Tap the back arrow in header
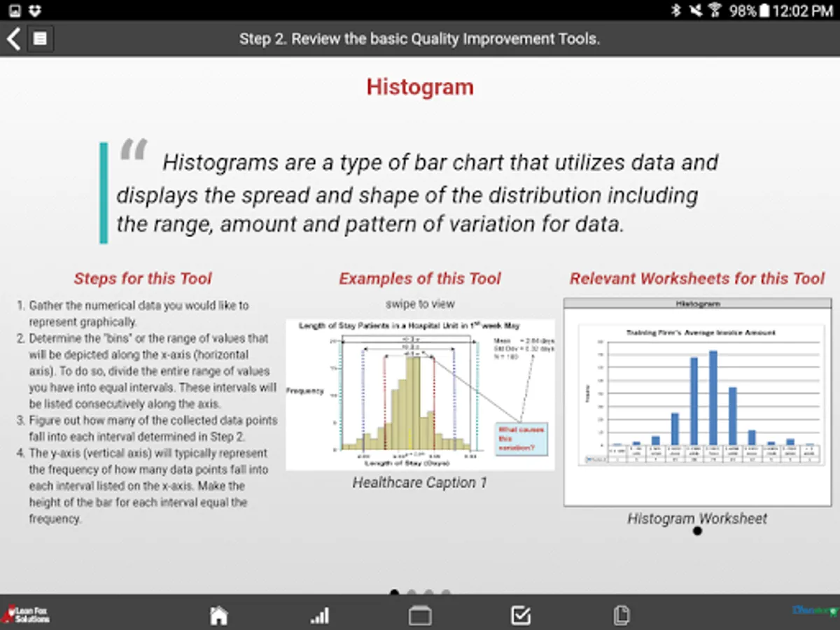This screenshot has width=840, height=630. pos(13,38)
